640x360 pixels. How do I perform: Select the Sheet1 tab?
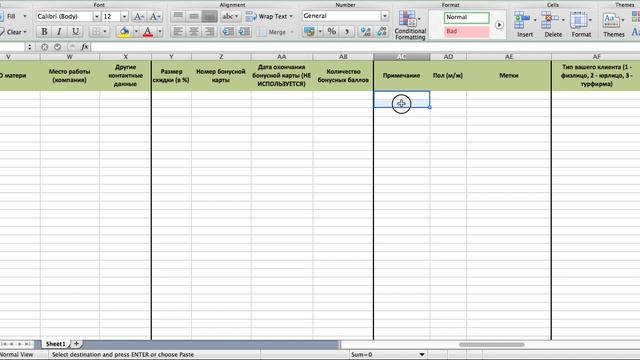coord(55,344)
